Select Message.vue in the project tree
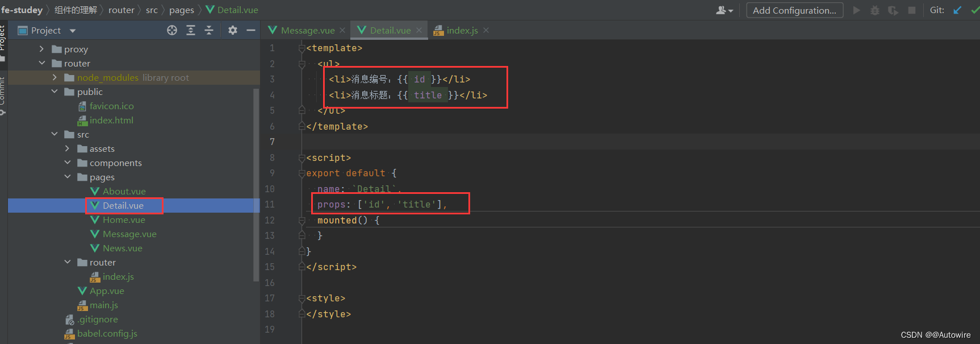980x344 pixels. point(129,234)
